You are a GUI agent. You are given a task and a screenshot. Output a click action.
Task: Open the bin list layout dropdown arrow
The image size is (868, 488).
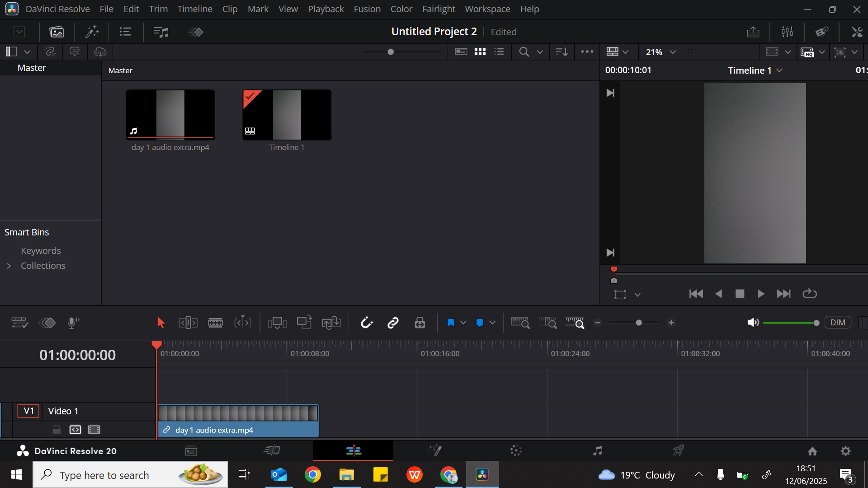click(x=27, y=52)
